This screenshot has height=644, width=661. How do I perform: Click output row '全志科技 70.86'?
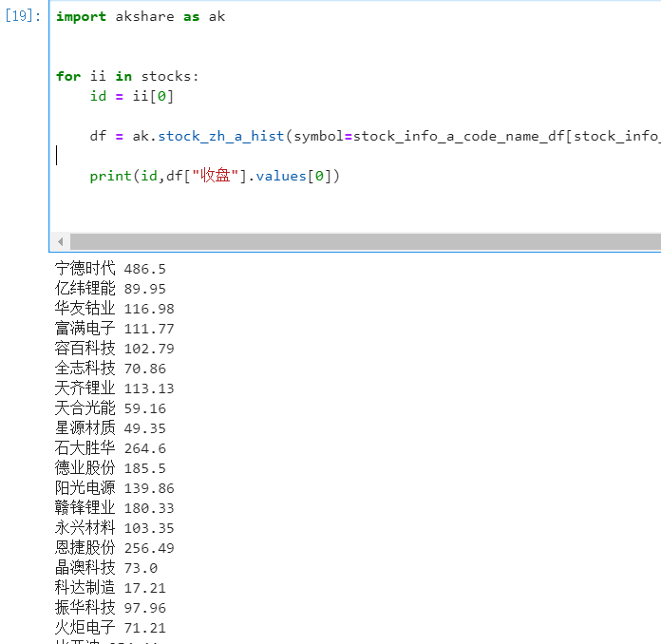click(x=110, y=369)
